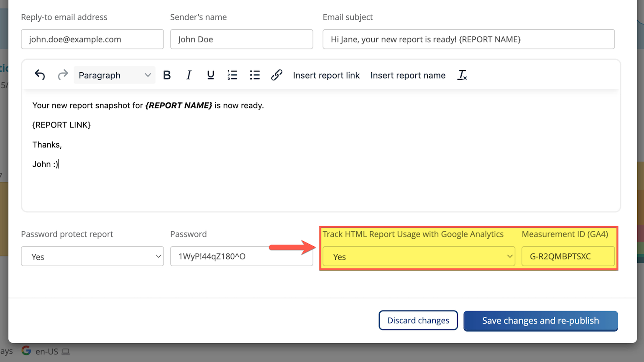Click Save changes and re-publish

(x=540, y=320)
